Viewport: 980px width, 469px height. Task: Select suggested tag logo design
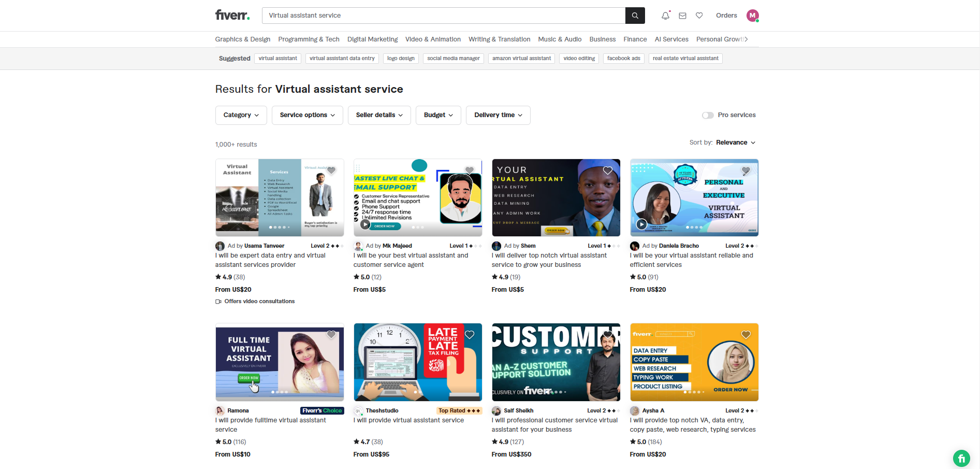point(401,59)
